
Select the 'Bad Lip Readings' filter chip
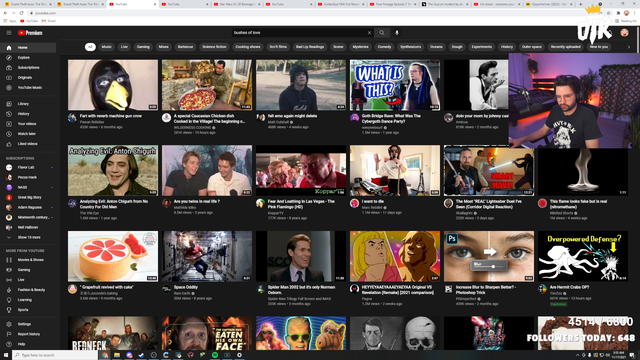click(x=310, y=47)
